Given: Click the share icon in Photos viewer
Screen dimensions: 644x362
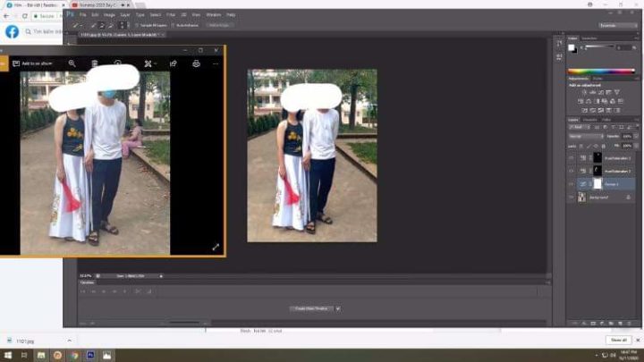Looking at the screenshot, I should 174,63.
